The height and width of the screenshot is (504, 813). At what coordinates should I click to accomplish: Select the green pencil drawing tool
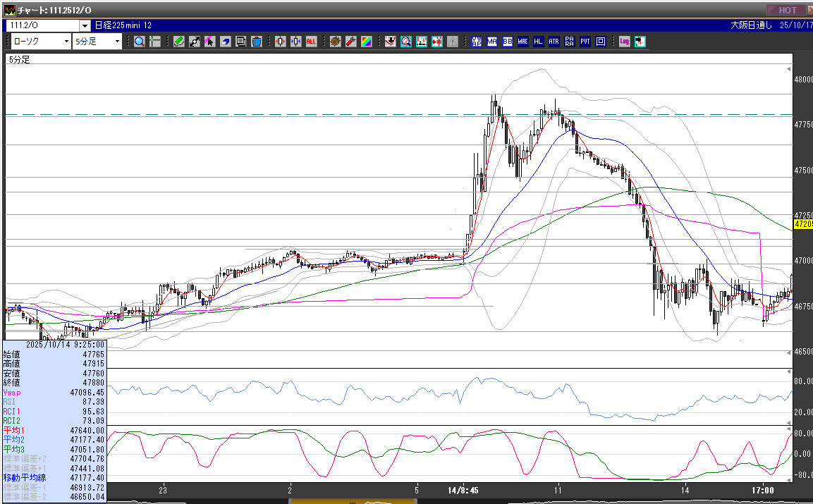point(179,42)
